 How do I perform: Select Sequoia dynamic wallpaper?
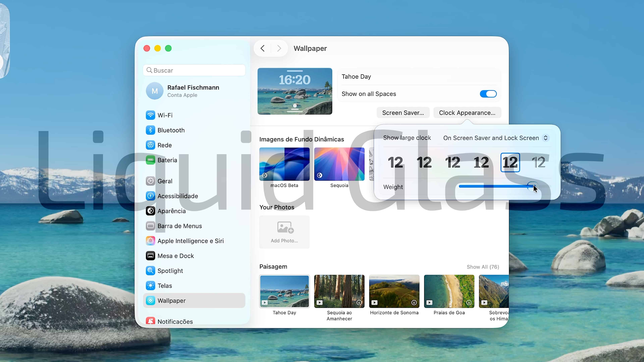click(339, 164)
